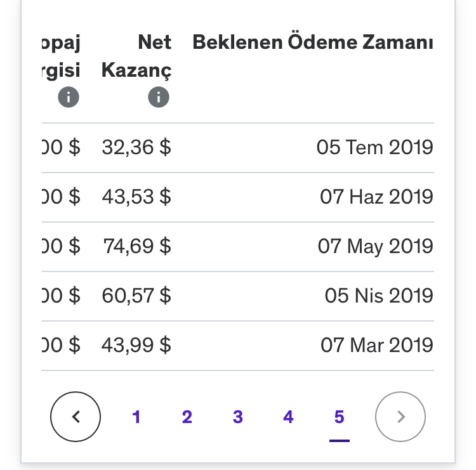Select the 43,99 $ net earnings cell
This screenshot has height=470, width=476.
click(136, 345)
